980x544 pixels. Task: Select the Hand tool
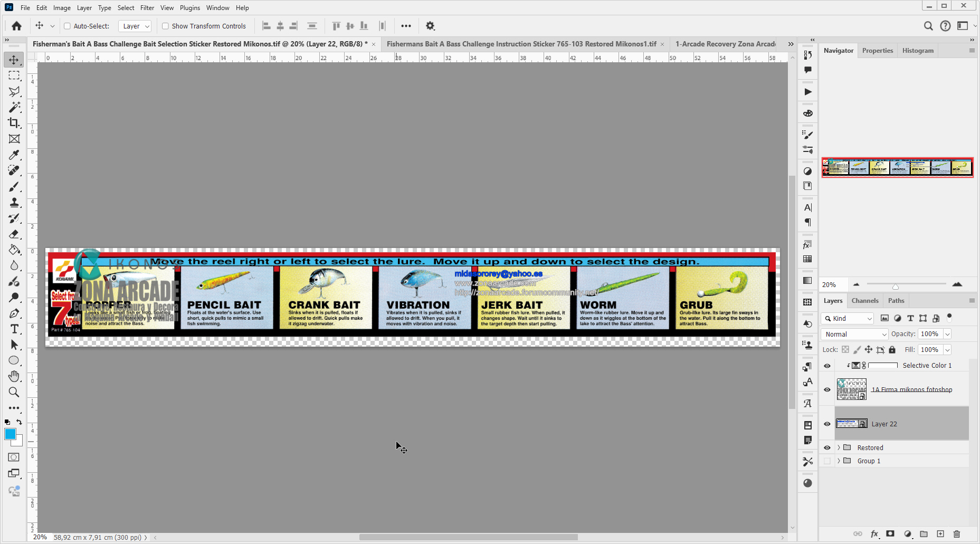14,376
